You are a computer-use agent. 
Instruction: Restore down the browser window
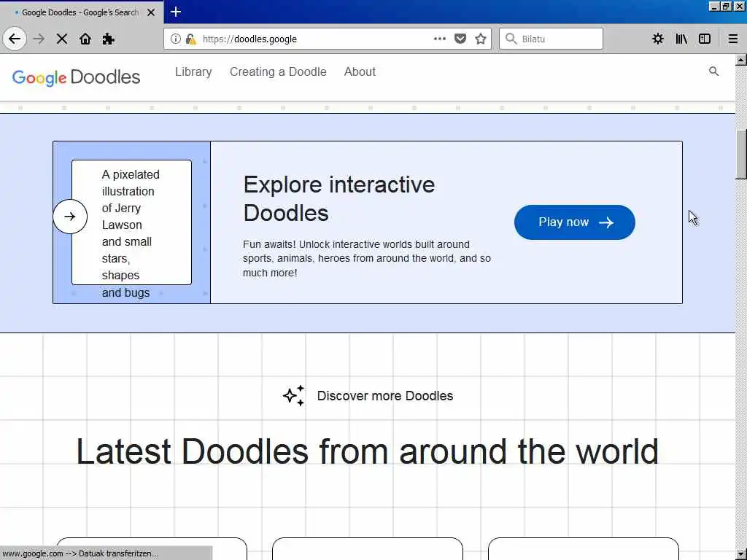coord(726,6)
